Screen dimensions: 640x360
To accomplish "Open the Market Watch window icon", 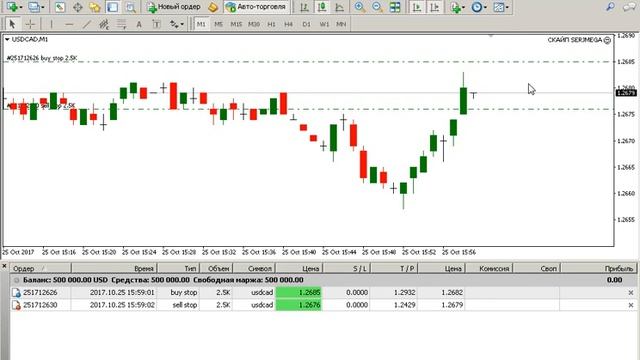I will pos(60,7).
